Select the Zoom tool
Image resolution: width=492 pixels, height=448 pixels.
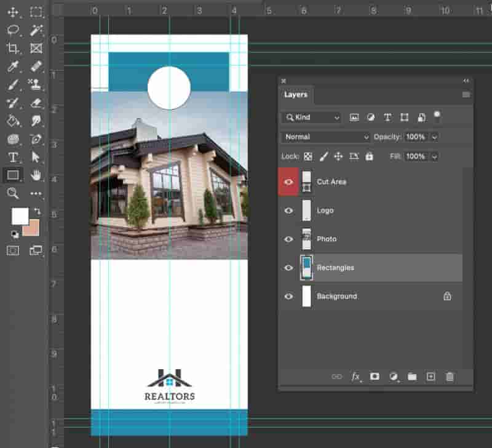click(x=13, y=193)
